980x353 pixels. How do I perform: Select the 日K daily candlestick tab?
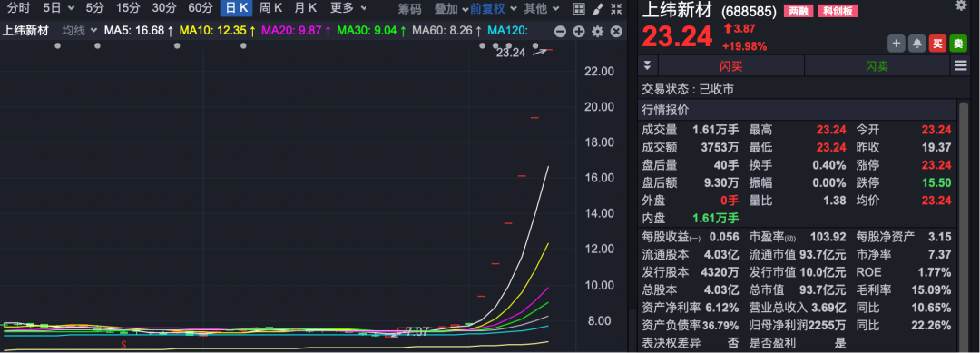pos(236,9)
